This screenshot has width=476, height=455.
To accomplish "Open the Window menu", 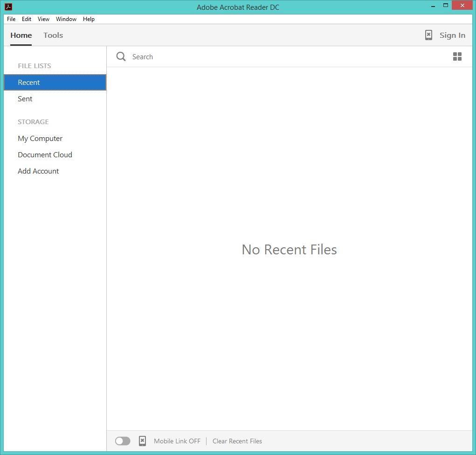I will (66, 19).
